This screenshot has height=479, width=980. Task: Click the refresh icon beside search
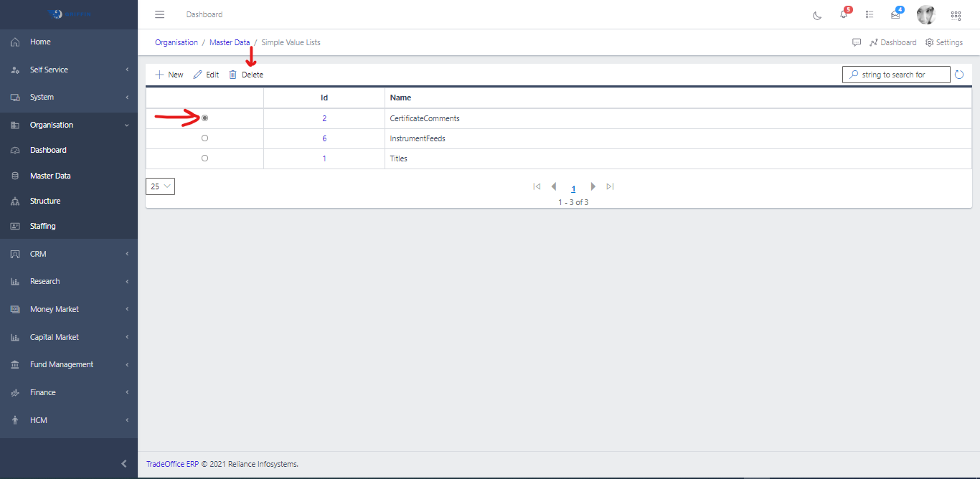click(x=959, y=75)
